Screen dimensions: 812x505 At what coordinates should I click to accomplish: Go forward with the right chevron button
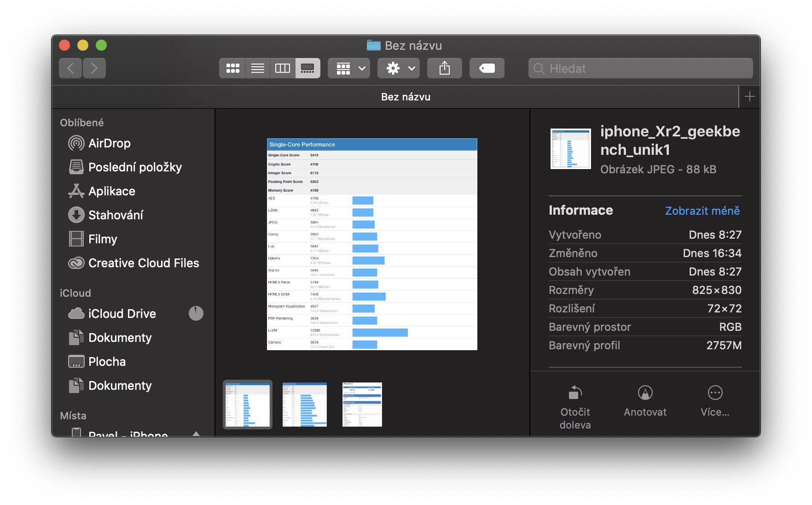94,68
